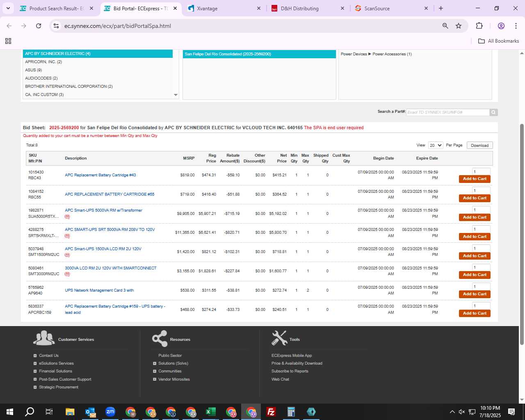This screenshot has width=525, height=420.
Task: Switch to the D&H Distributing tab
Action: point(308,8)
